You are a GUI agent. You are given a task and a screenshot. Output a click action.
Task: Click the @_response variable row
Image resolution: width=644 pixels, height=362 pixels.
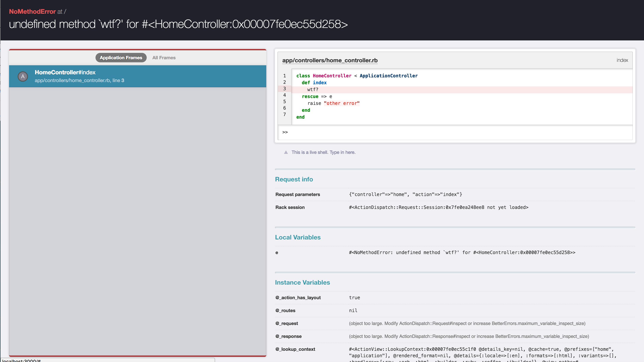455,336
